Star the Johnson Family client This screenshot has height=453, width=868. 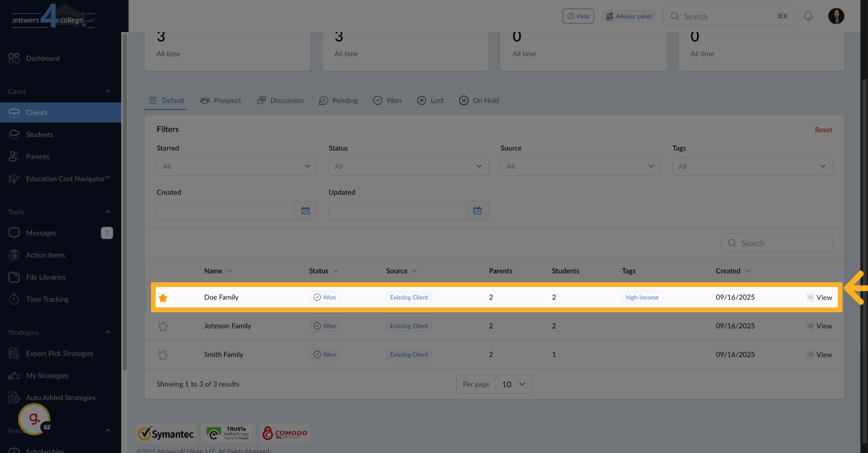(x=163, y=326)
